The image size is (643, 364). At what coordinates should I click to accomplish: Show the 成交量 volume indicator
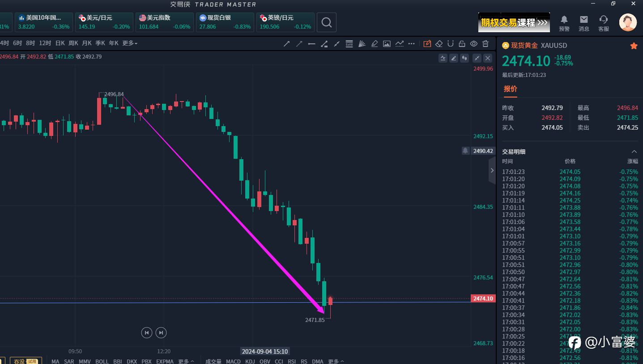tap(213, 361)
